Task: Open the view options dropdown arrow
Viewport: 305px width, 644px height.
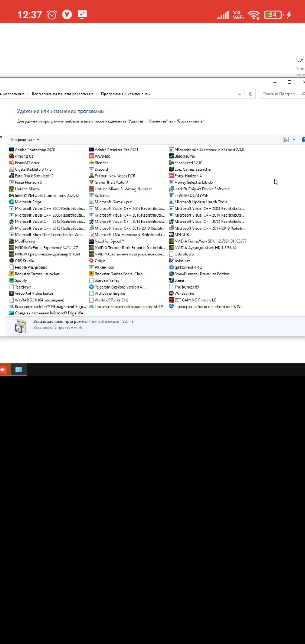Action: (x=294, y=140)
